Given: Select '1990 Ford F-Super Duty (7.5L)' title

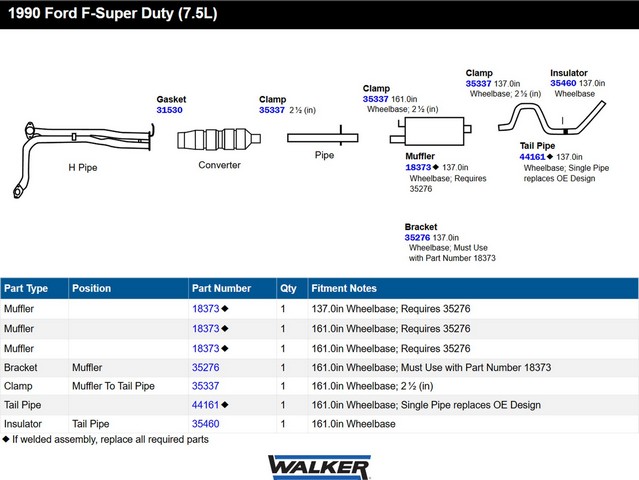Looking at the screenshot, I should [x=113, y=13].
